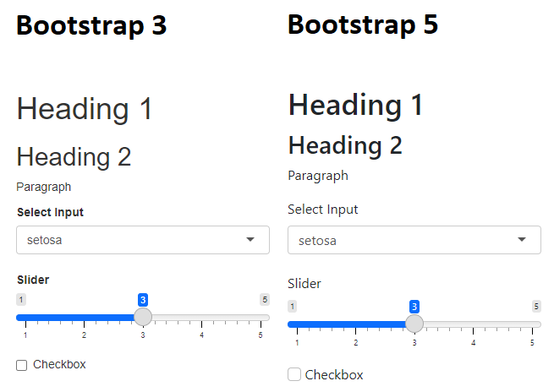
Task: Tick the Bootstrap 3 Checkbox
Action: tap(22, 365)
